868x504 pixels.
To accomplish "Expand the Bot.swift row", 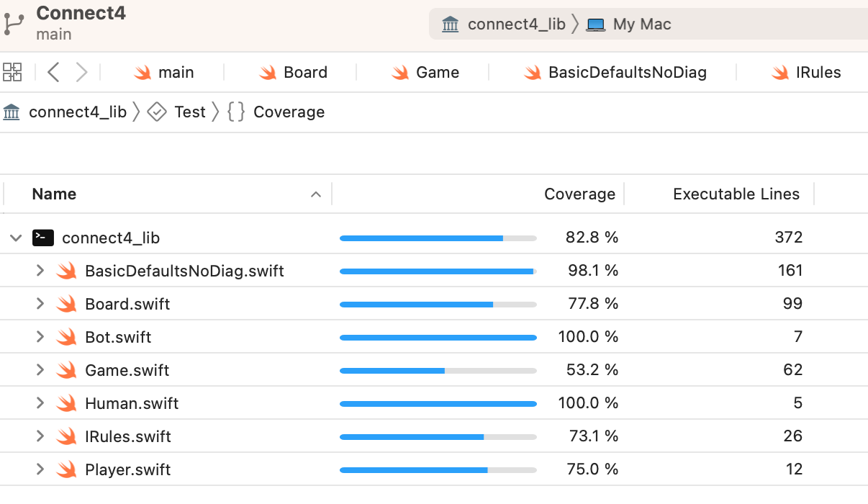I will [x=40, y=337].
